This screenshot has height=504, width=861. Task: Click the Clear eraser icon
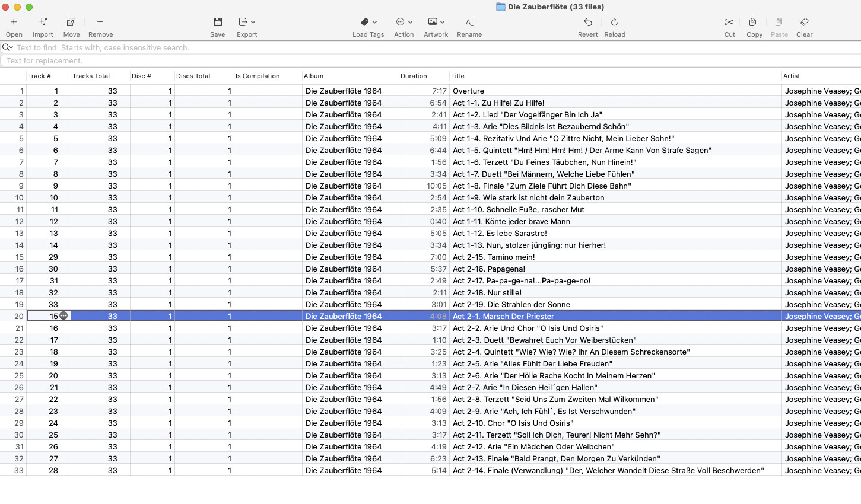804,23
